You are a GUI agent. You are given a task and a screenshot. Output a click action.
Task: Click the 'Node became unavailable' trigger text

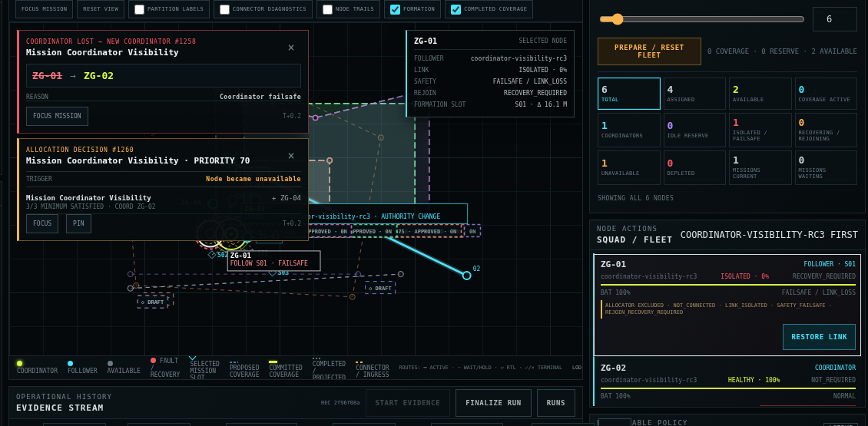(253, 179)
